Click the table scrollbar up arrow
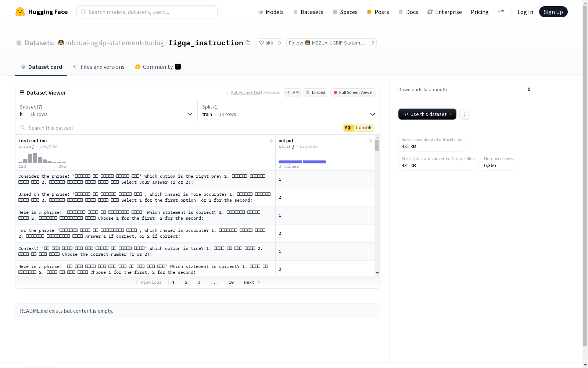Viewport: 588px width, 368px height. pyautogui.click(x=377, y=137)
